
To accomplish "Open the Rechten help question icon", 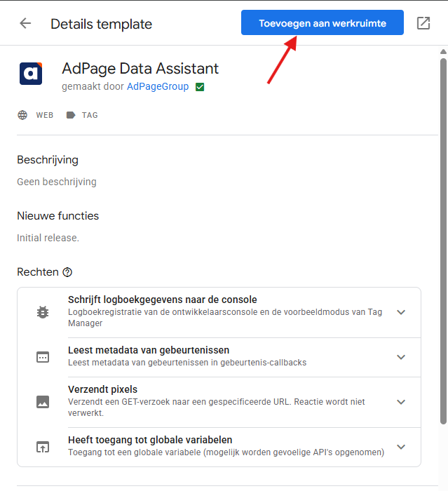I will click(67, 272).
